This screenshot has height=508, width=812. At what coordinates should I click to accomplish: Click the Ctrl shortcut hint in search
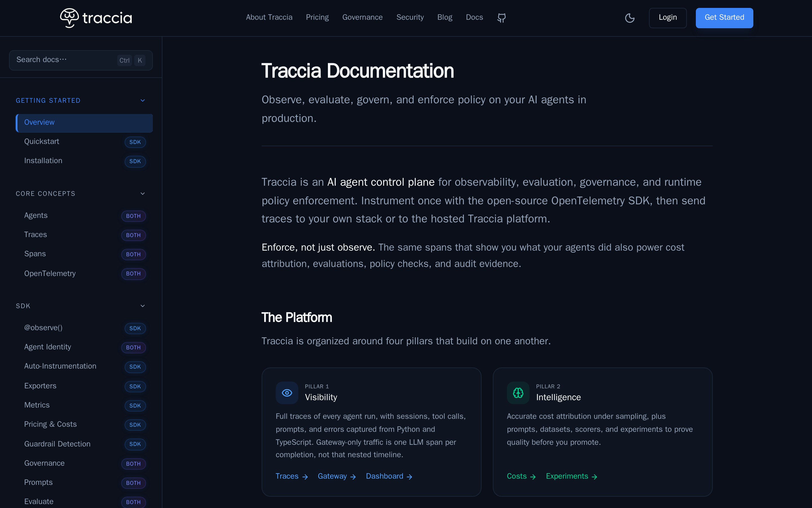[x=125, y=60]
